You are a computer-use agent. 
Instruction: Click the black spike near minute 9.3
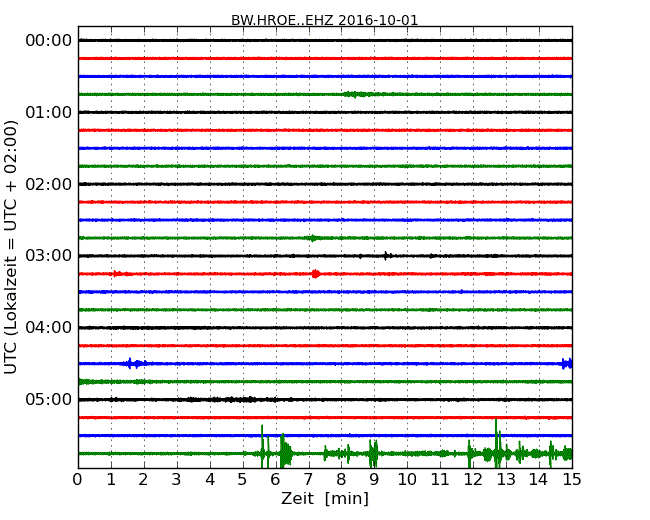[x=386, y=255]
